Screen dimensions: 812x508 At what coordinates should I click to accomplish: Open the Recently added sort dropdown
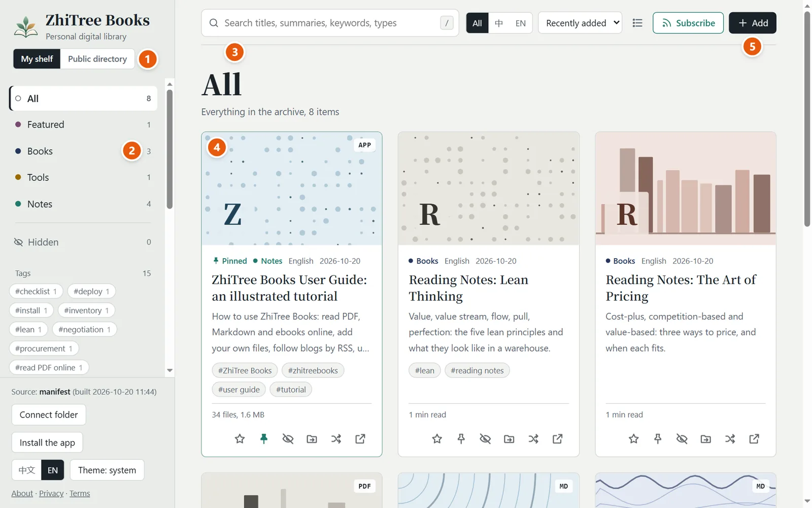coord(580,23)
